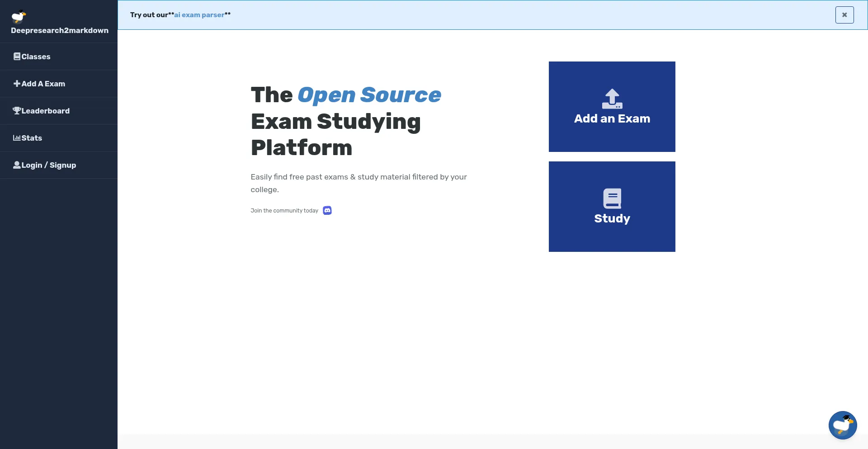
Task: Click the Leaderboard trophy icon
Action: coord(17,111)
